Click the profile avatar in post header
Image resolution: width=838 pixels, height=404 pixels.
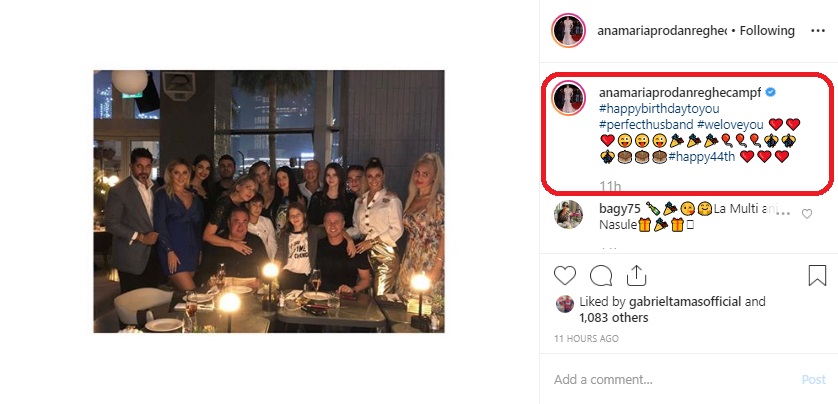point(568,31)
